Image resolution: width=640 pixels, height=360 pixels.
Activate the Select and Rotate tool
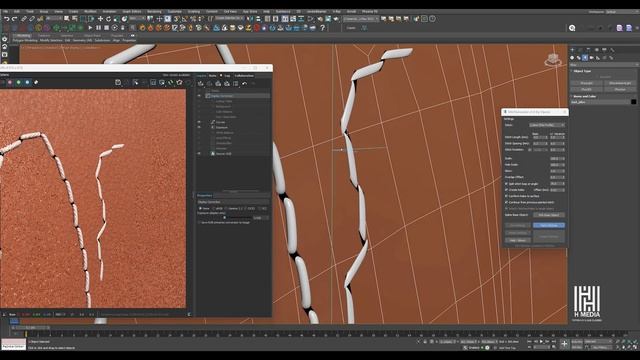tap(108, 19)
